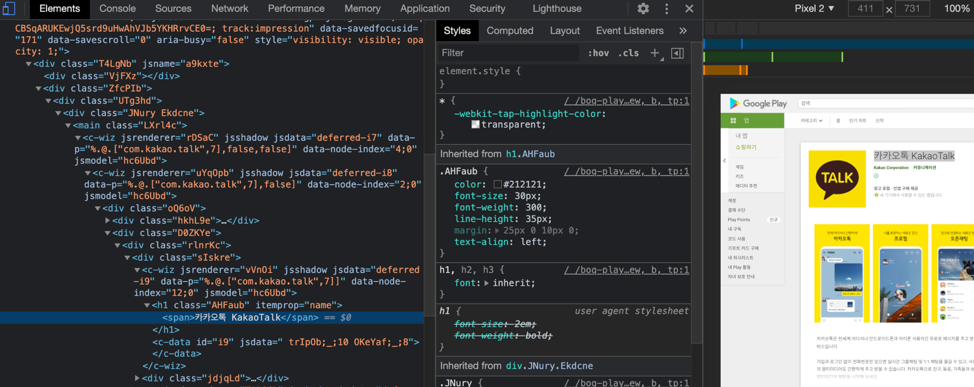Show more Styles pane tabs

pos(683,30)
